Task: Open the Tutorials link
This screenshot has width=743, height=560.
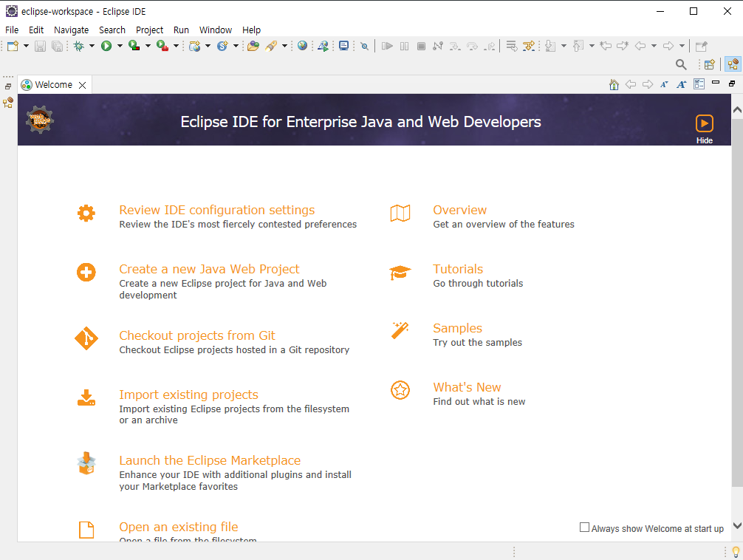Action: click(458, 270)
